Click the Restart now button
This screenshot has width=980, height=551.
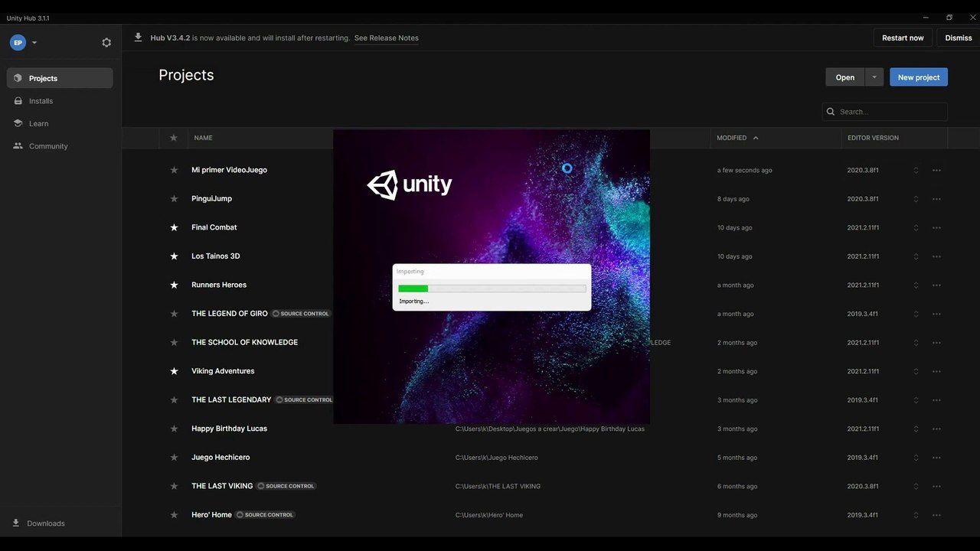pyautogui.click(x=903, y=37)
